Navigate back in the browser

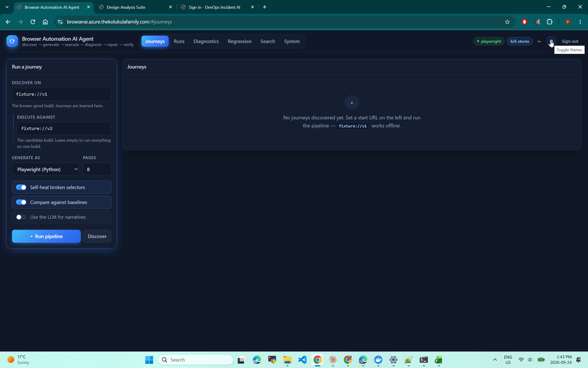(x=8, y=22)
